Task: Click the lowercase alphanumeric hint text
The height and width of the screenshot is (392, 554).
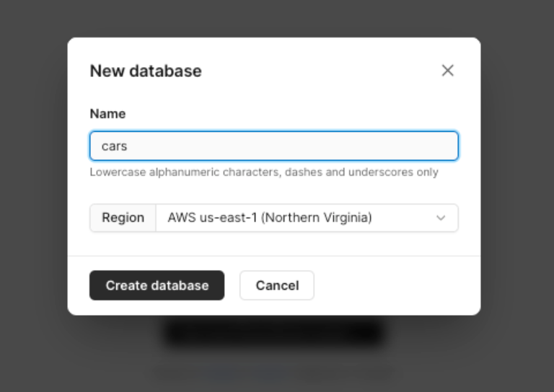Action: [x=264, y=173]
